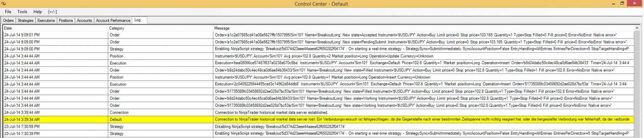
Task: Click the Date column header
Action: pyautogui.click(x=55, y=28)
